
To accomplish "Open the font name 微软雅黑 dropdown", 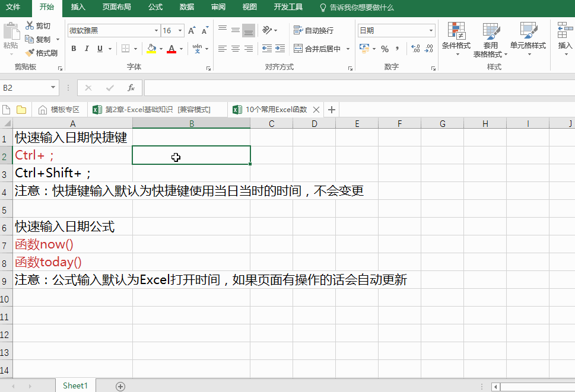I will coord(156,30).
